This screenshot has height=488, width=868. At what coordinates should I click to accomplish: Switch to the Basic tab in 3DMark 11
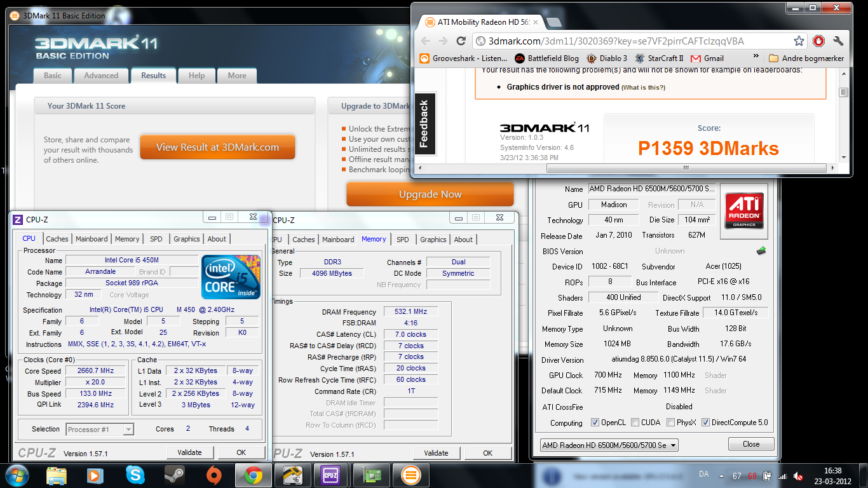point(53,76)
